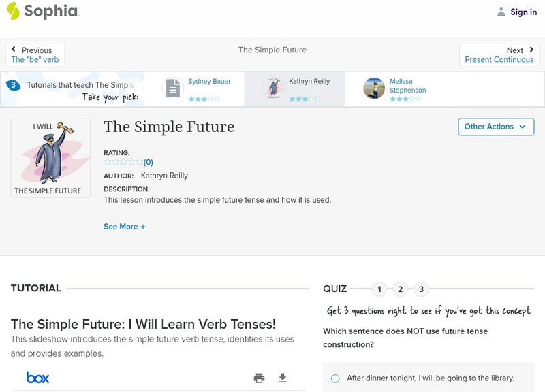Click the Sophia logo icon
The height and width of the screenshot is (392, 545).
14,11
